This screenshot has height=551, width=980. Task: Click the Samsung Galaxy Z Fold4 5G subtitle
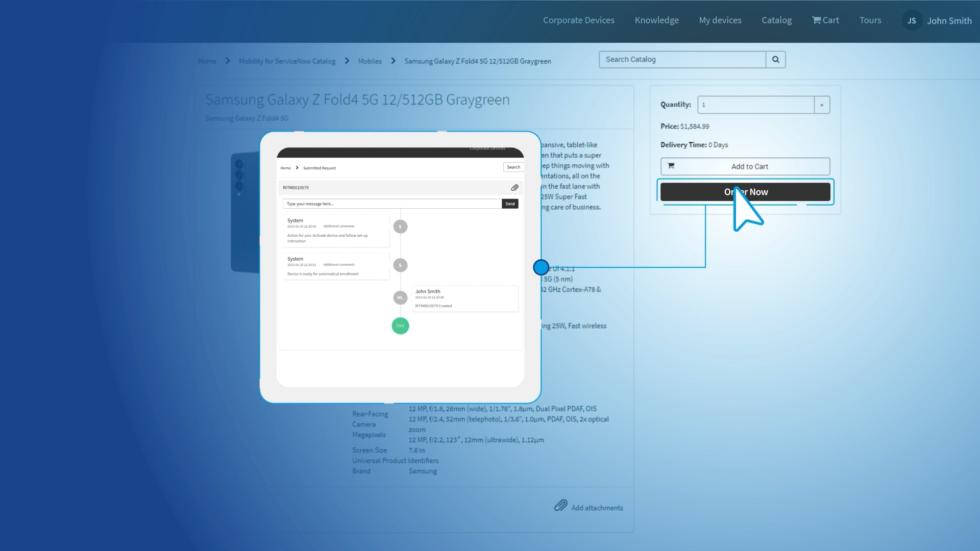[247, 118]
